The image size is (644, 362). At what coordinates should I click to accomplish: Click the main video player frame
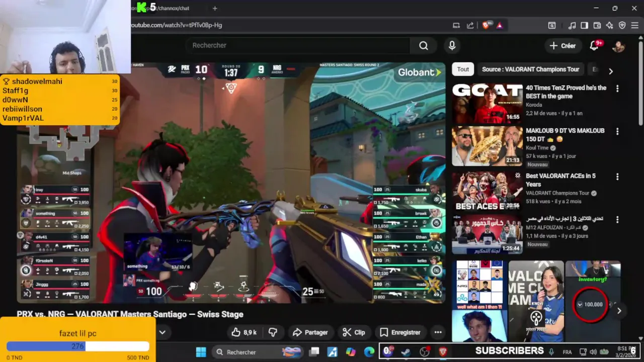[231, 183]
